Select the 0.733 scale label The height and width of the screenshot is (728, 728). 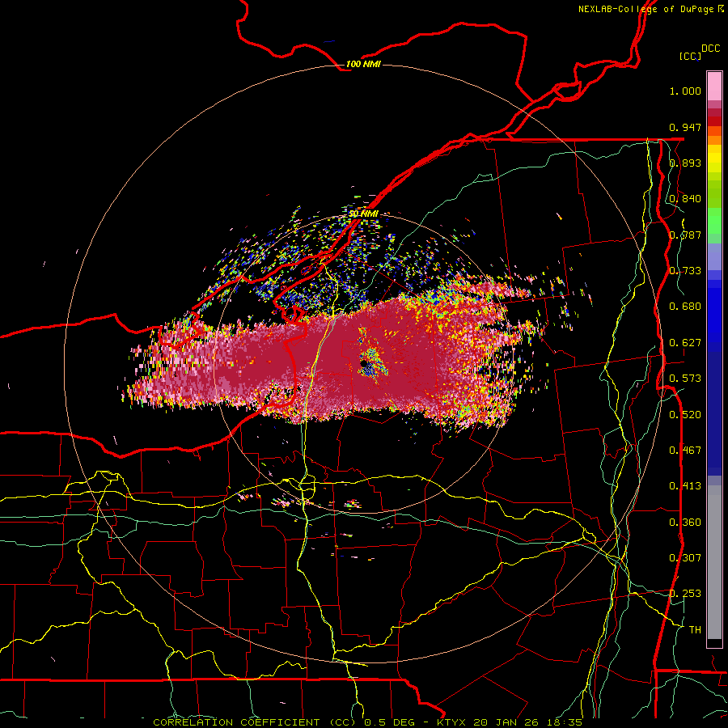click(x=685, y=271)
